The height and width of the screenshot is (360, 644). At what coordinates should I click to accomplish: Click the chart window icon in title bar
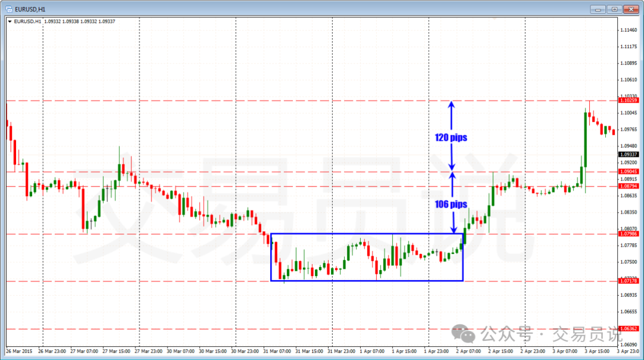pyautogui.click(x=9, y=9)
